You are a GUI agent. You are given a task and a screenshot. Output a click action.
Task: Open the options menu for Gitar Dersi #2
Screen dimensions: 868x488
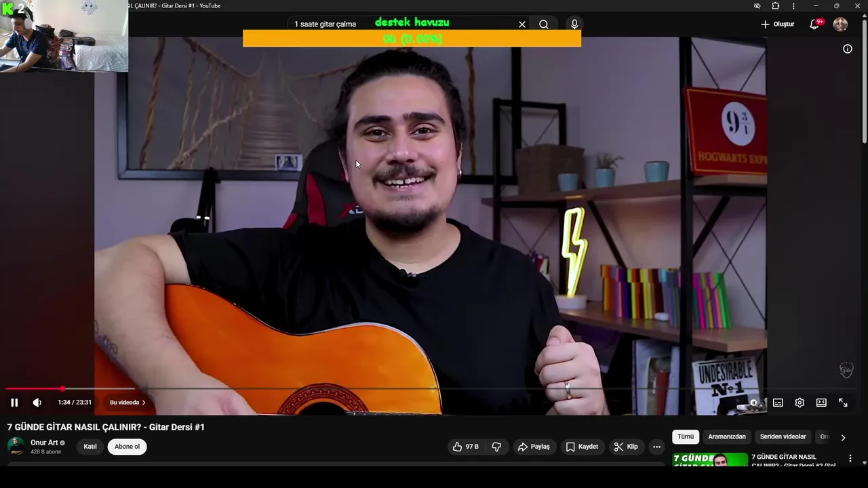tap(850, 459)
